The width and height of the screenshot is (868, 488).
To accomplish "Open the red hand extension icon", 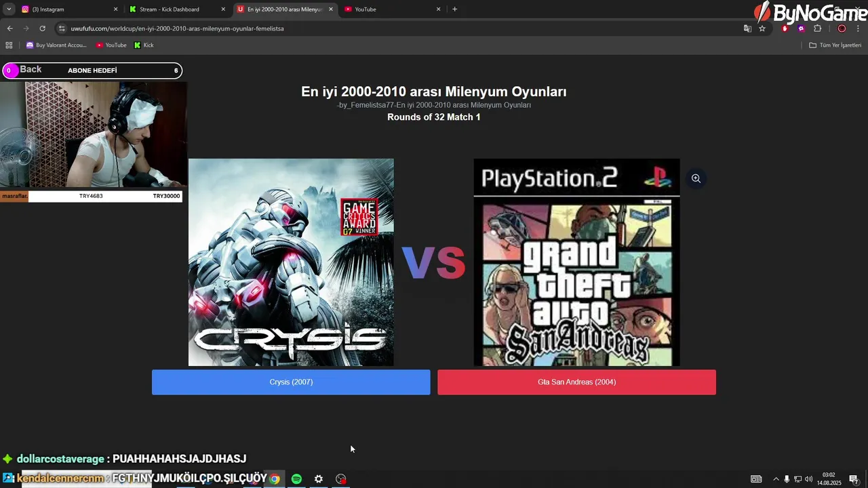I will point(785,28).
